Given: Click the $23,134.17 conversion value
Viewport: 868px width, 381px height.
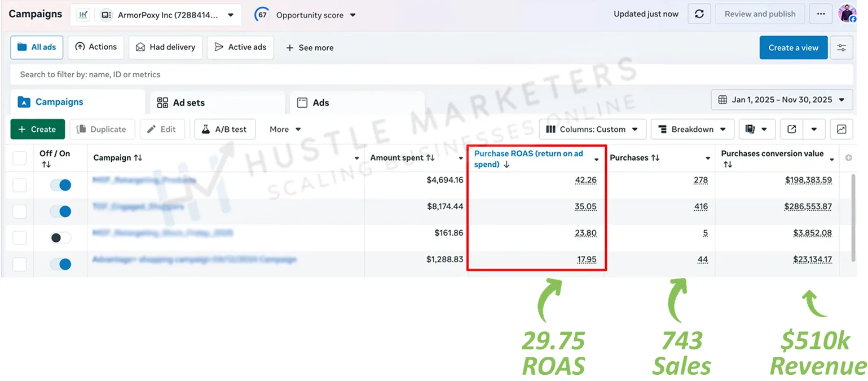Looking at the screenshot, I should 811,260.
